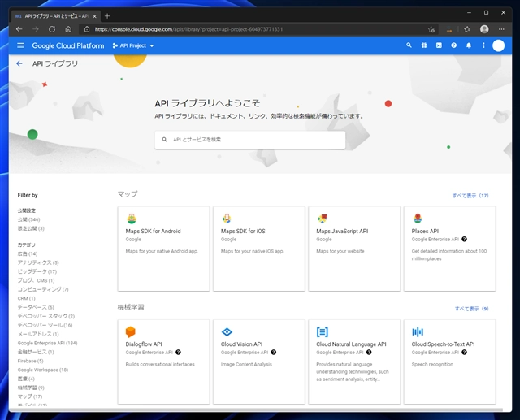520x420 pixels.
Task: Open the Places API card
Action: click(449, 249)
